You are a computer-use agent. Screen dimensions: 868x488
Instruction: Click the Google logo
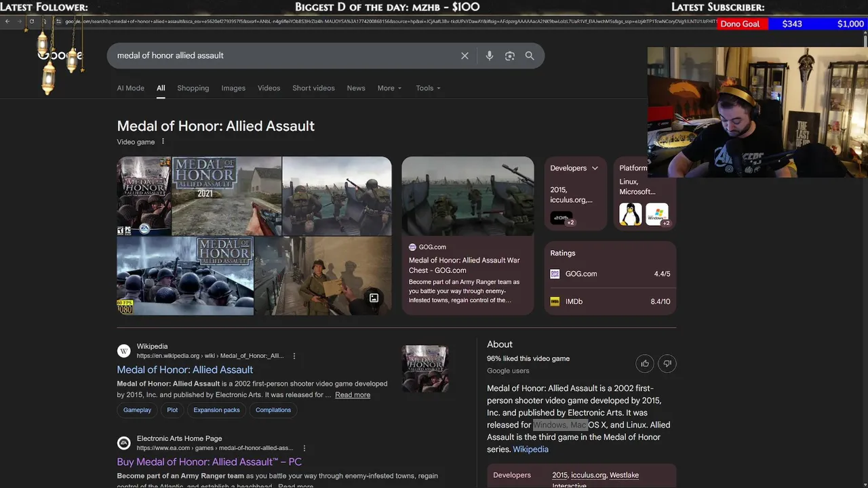pos(60,56)
